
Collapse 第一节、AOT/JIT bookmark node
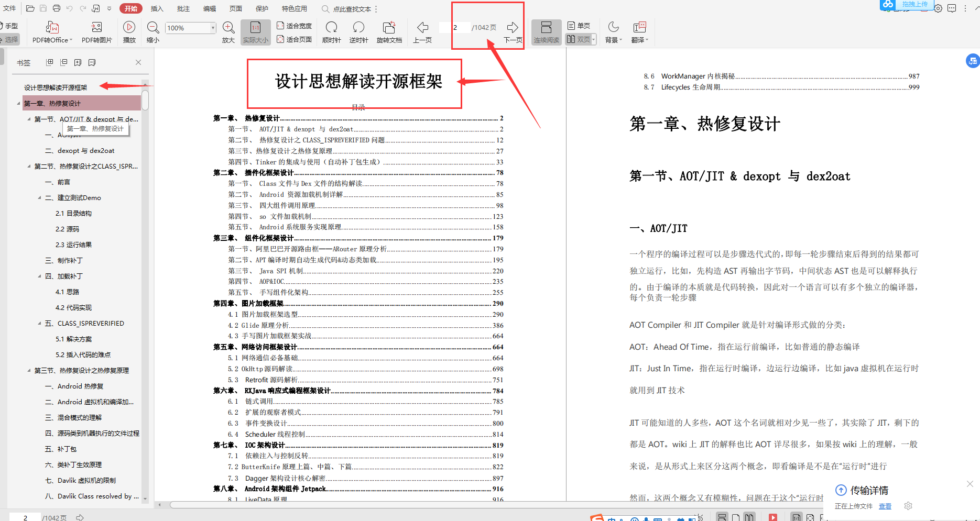[29, 119]
